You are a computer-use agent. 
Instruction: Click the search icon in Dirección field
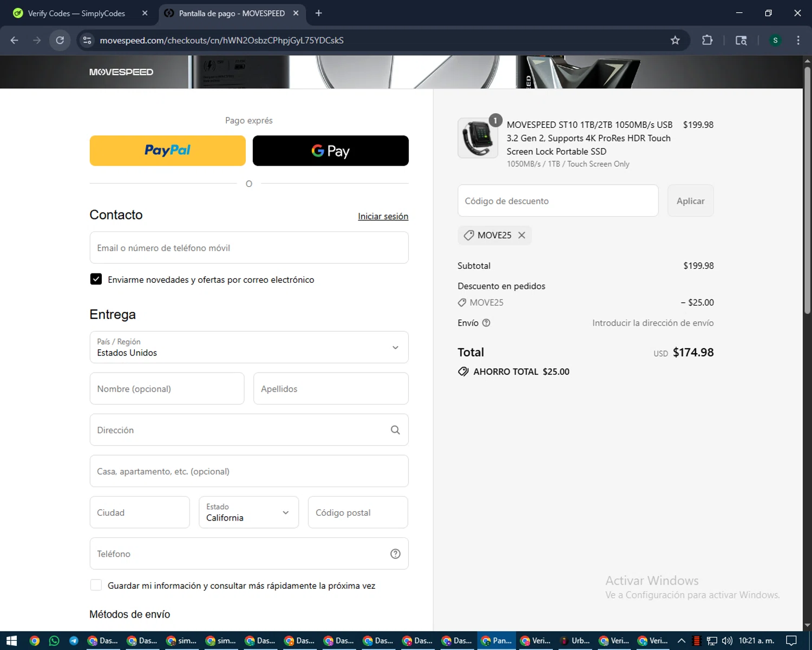pyautogui.click(x=395, y=430)
